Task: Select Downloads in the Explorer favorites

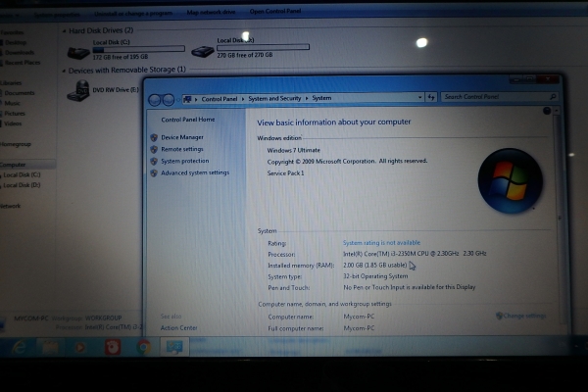Action: point(20,53)
